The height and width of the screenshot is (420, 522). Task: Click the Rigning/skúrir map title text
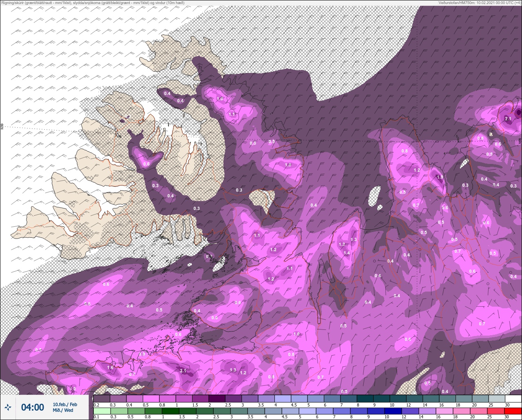[93, 3]
